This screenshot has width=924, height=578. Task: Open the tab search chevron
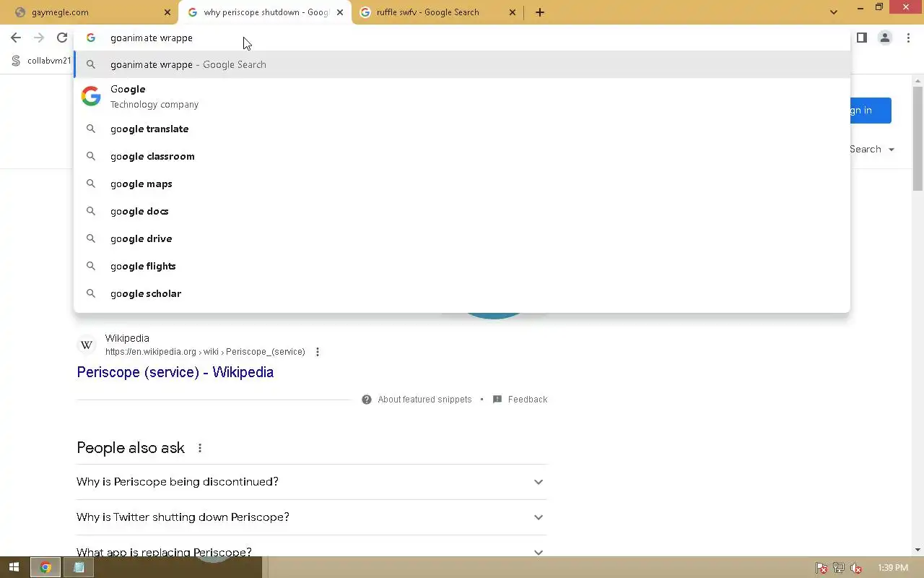point(834,12)
